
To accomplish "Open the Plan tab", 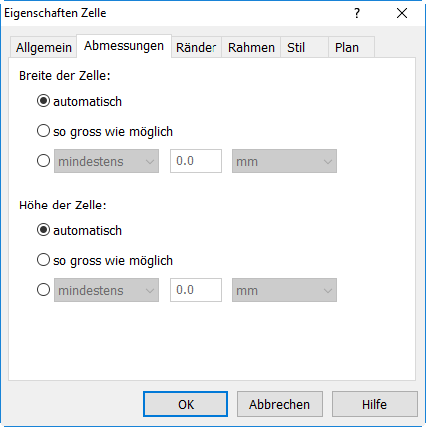I will point(352,48).
